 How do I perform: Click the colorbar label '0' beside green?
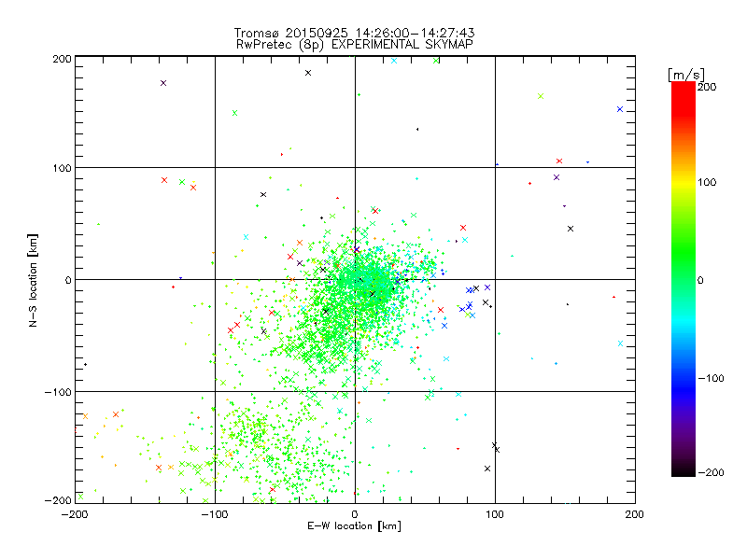click(700, 280)
